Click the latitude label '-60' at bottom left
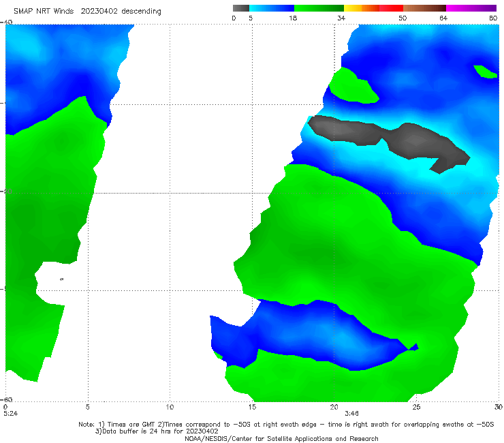This screenshot has width=504, height=443. pos(7,399)
